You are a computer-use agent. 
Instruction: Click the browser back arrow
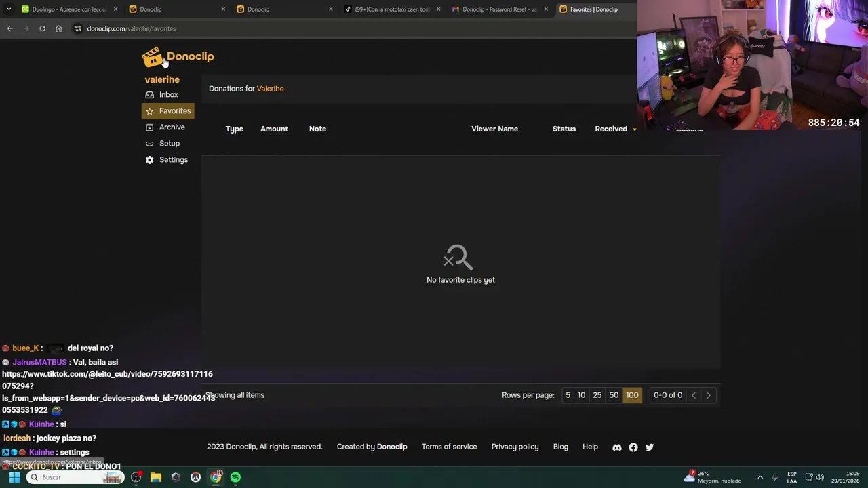point(9,28)
